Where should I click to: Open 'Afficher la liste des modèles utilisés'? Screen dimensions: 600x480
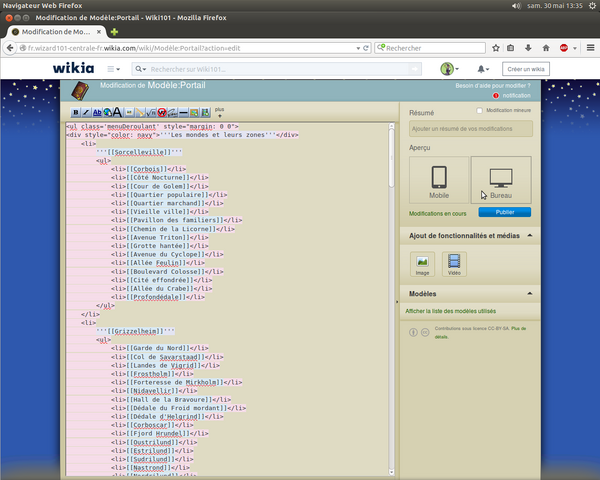point(450,311)
